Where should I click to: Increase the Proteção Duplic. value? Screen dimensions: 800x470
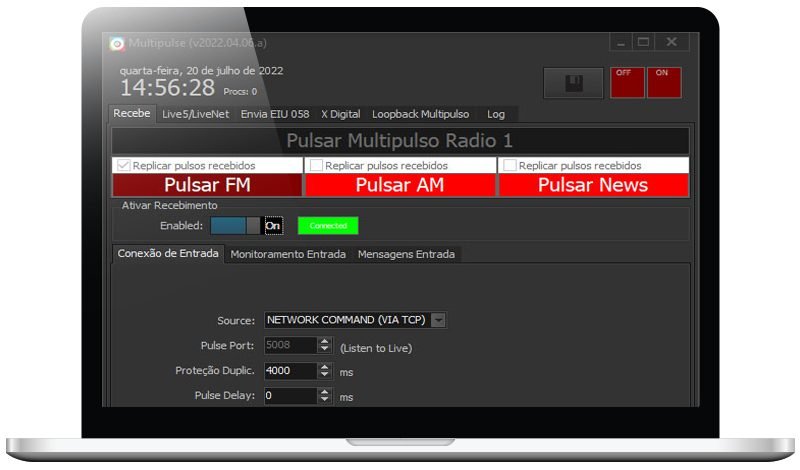324,366
